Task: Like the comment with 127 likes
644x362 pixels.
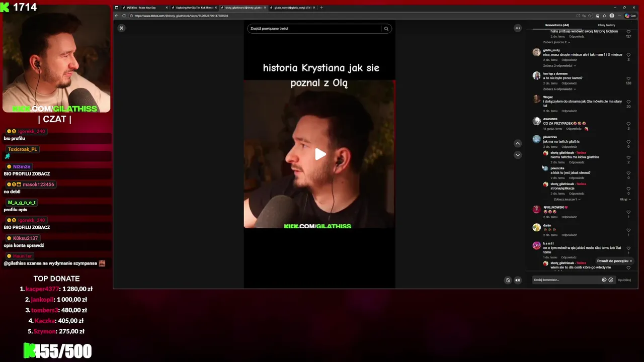Action: pyautogui.click(x=628, y=32)
